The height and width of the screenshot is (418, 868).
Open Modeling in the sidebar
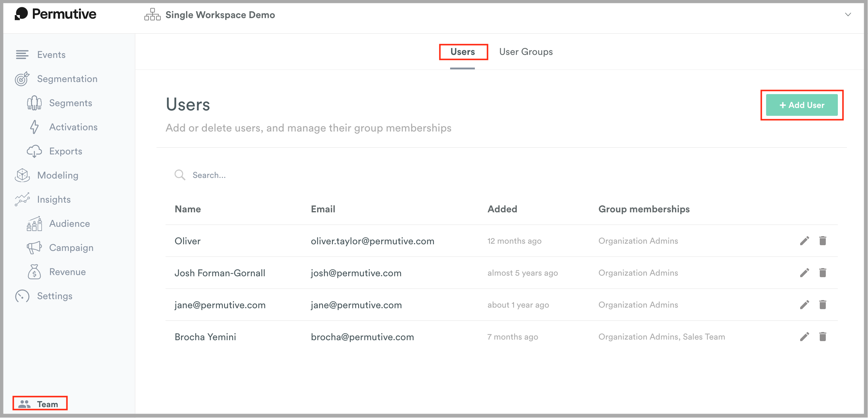coord(58,175)
